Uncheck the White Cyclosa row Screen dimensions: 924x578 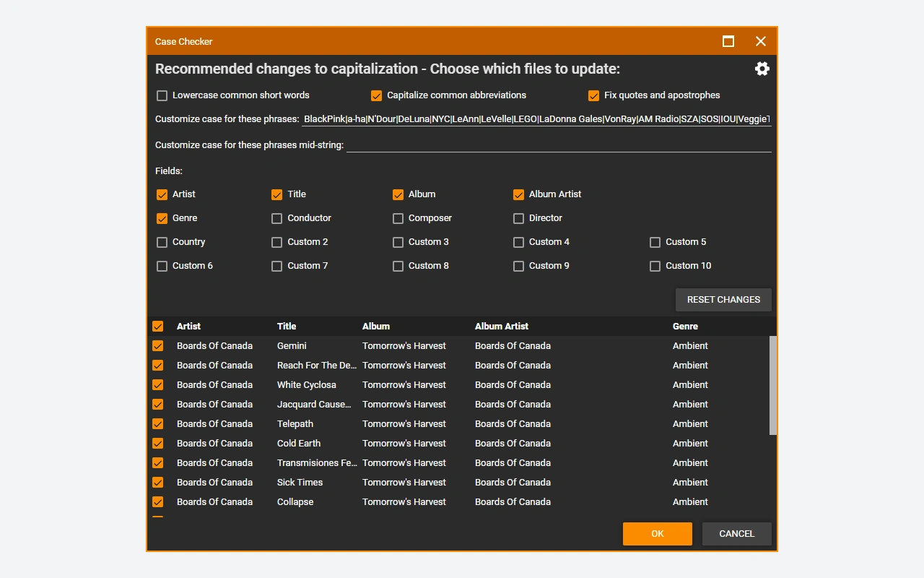click(157, 385)
